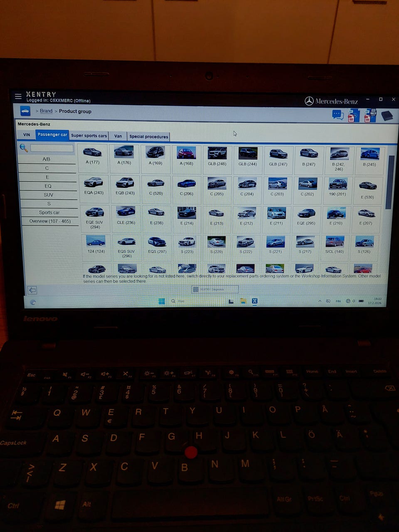
Task: Select the GLB (248) model series
Action: click(x=217, y=159)
